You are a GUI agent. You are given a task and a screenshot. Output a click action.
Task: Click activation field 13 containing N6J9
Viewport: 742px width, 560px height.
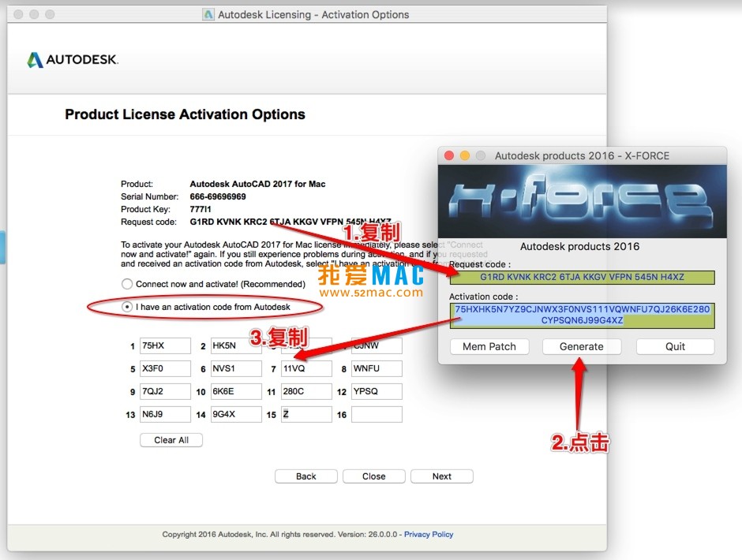pyautogui.click(x=165, y=414)
